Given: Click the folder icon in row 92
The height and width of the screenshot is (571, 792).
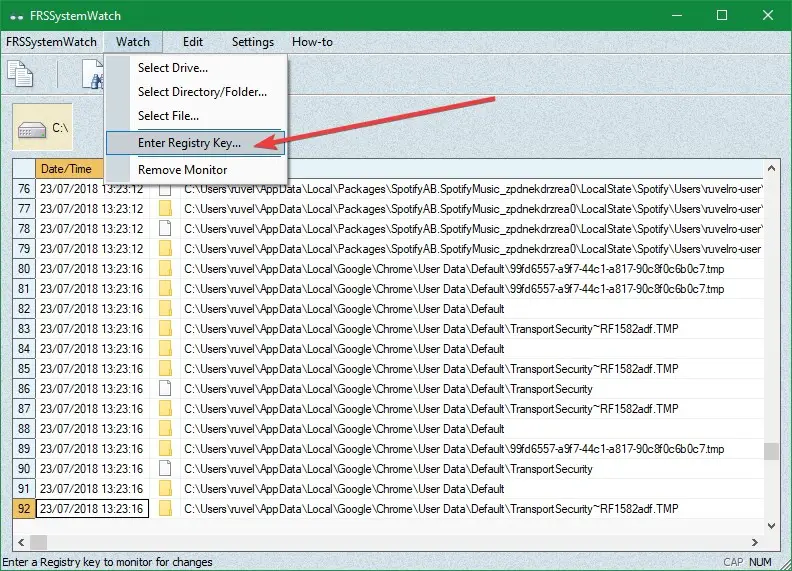Looking at the screenshot, I should click(165, 508).
